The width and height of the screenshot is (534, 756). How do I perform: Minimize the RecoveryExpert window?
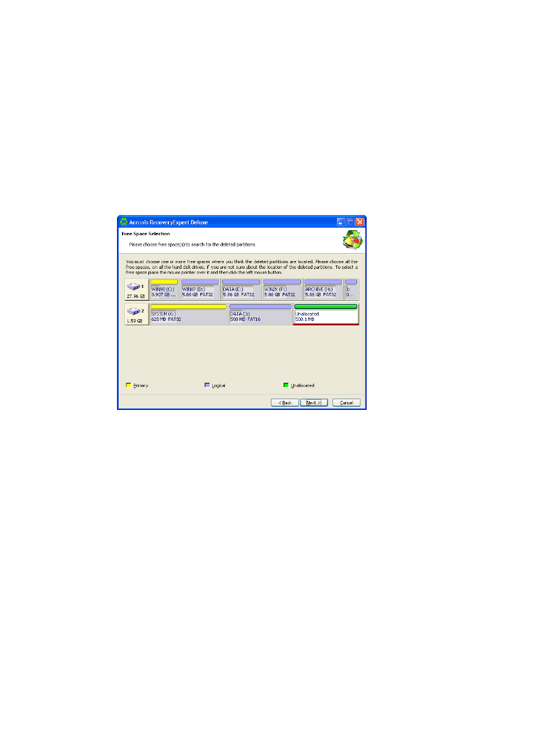[341, 222]
